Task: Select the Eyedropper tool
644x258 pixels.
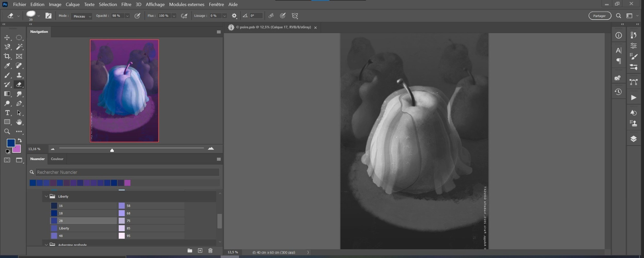Action: [x=7, y=66]
